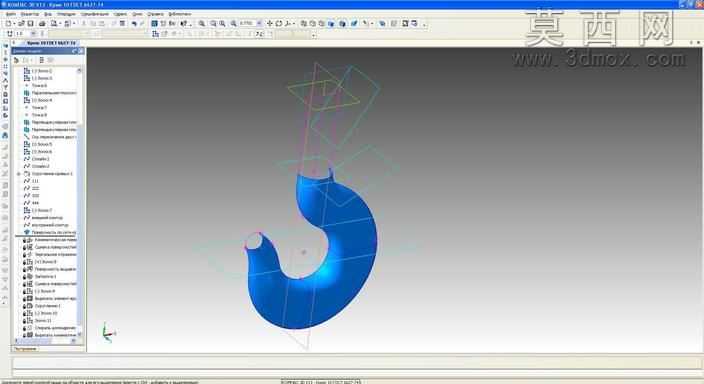Click the Zoom out magnifier icon
Image resolution: width=704 pixels, height=384 pixels.
click(x=223, y=23)
